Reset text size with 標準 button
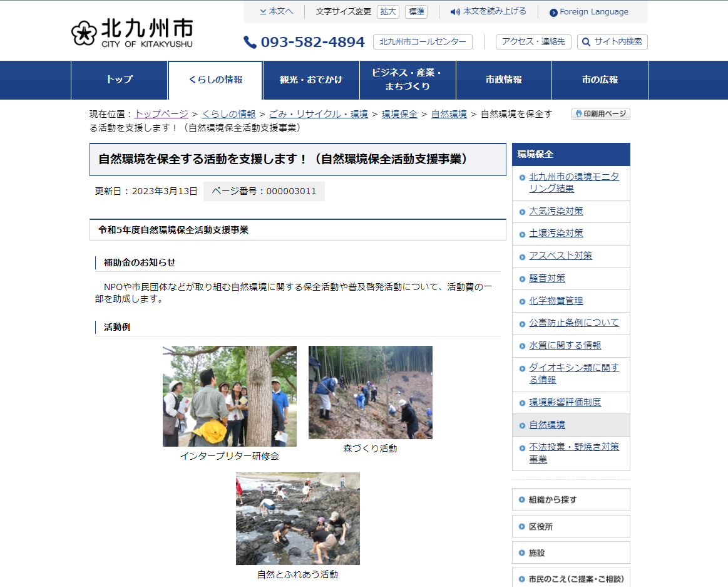 click(416, 12)
